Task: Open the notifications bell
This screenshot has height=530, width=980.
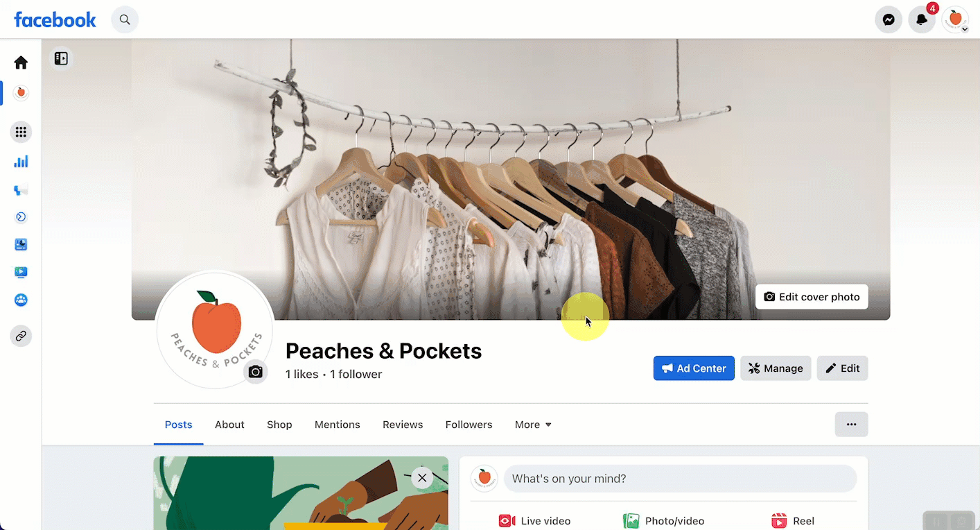Action: click(922, 19)
